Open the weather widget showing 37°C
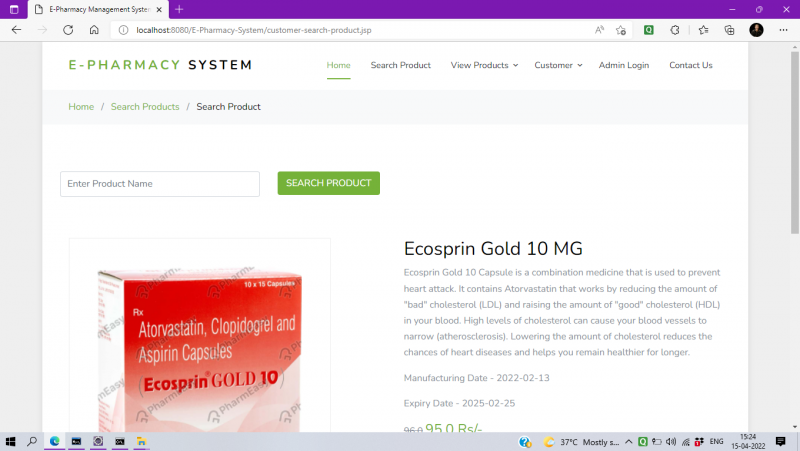800x451 pixels. [581, 442]
